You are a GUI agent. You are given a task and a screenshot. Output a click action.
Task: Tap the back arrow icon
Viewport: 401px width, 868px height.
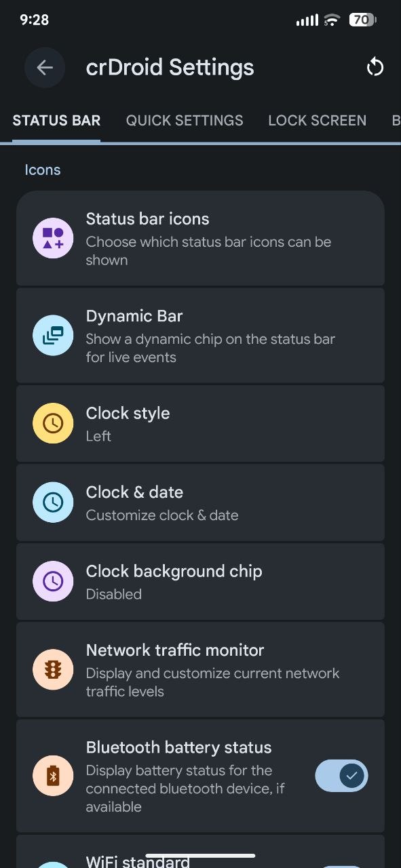[x=45, y=67]
